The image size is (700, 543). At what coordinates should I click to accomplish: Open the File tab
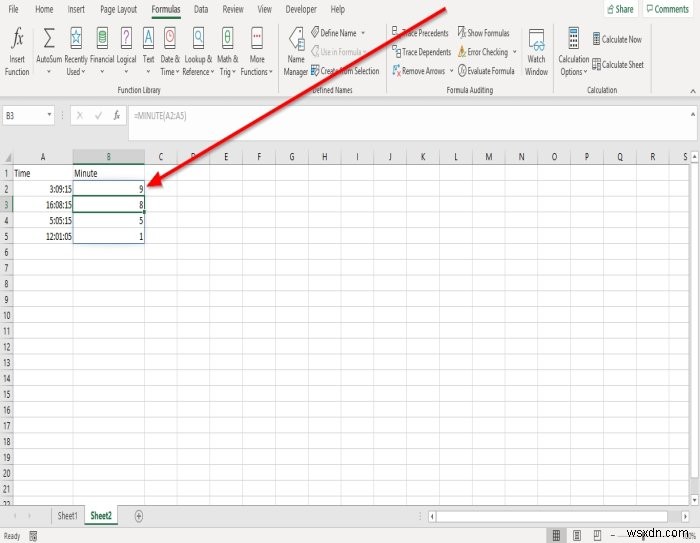[x=13, y=9]
